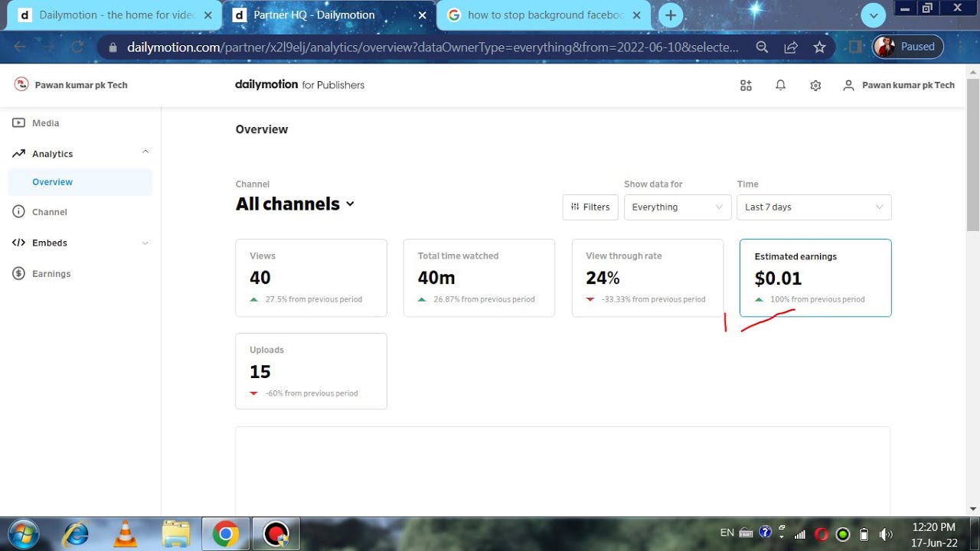
Task: Click the Channel info icon
Action: (18, 212)
